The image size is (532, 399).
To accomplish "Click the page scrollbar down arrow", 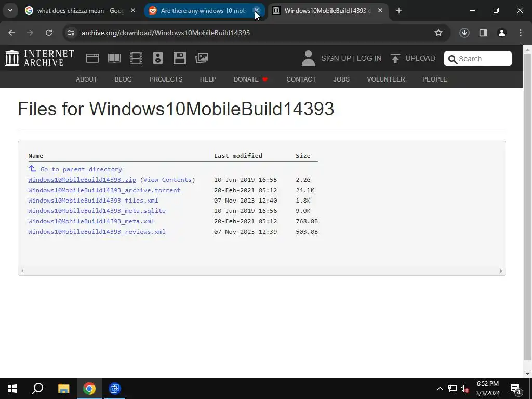I will point(527,374).
